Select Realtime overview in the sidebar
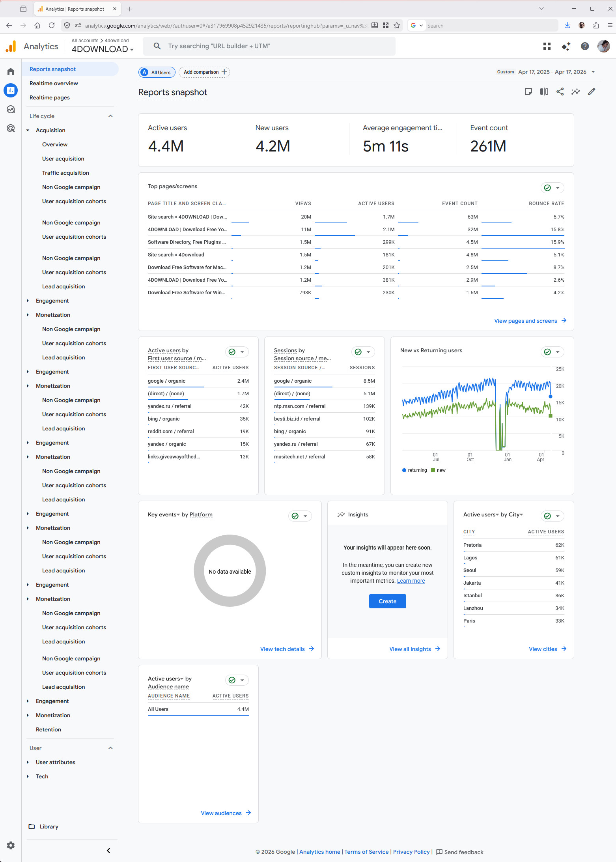 (54, 83)
